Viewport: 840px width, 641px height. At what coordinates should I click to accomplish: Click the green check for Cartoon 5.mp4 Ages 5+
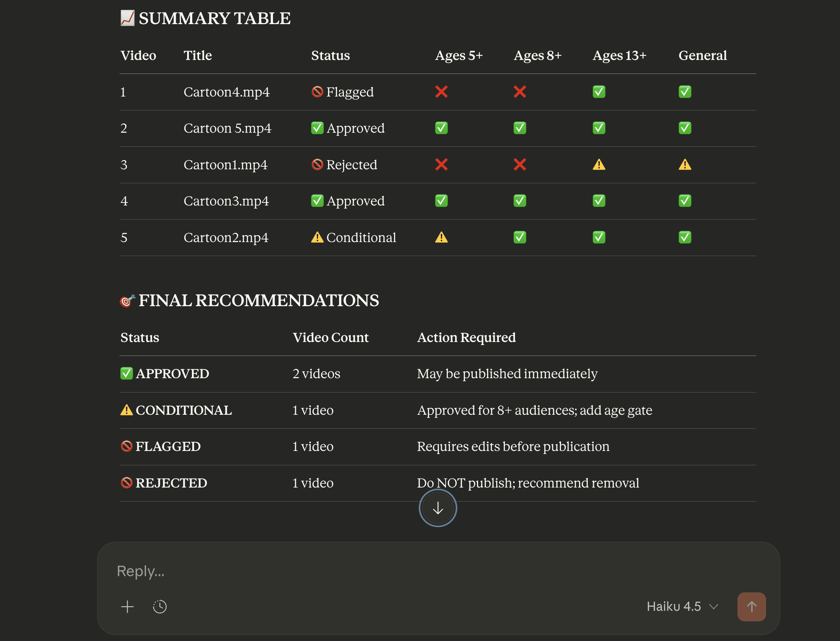(x=441, y=128)
